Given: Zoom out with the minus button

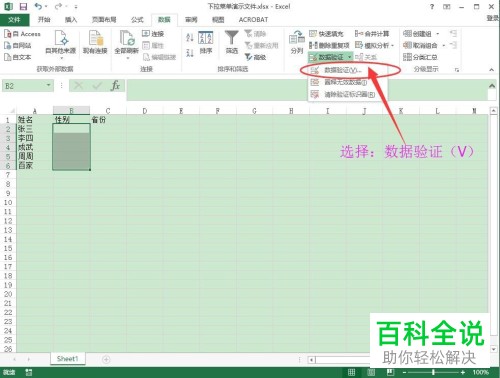Looking at the screenshot, I should point(404,372).
